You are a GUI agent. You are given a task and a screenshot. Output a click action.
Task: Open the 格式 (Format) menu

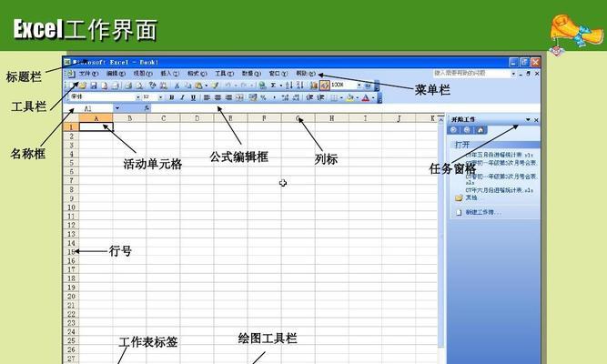click(x=197, y=73)
